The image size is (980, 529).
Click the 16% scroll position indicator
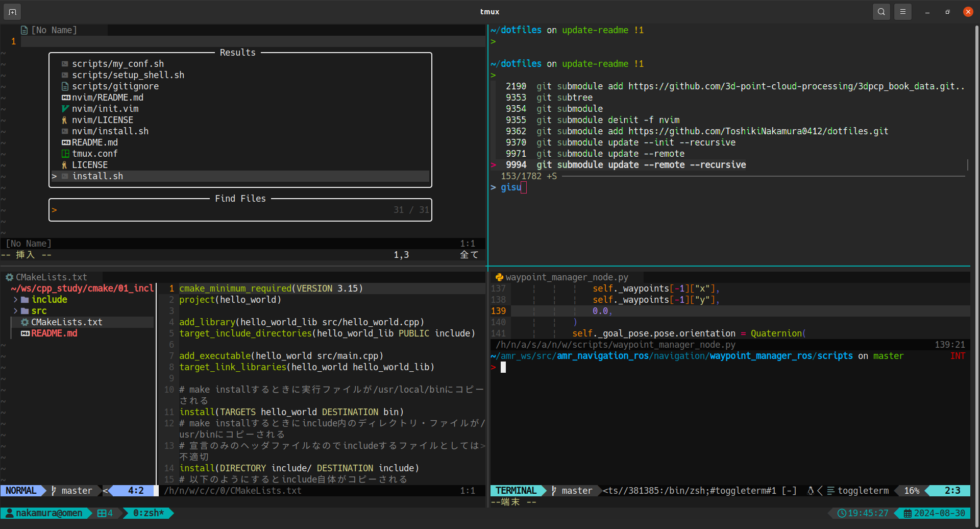(912, 491)
